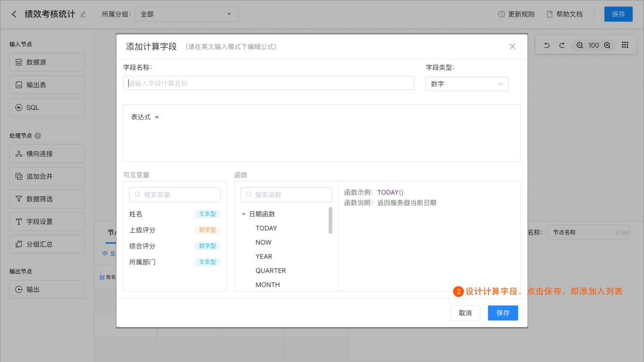Select the NOW function

pyautogui.click(x=263, y=242)
